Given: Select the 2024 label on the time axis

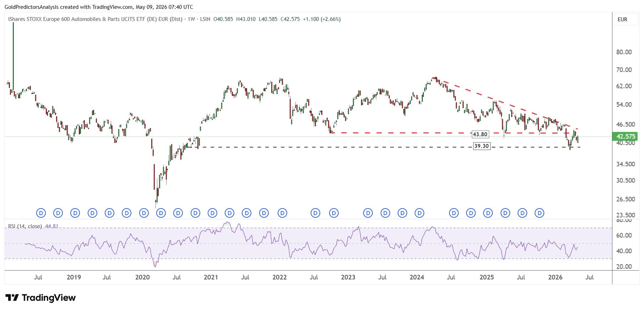Looking at the screenshot, I should tap(416, 277).
